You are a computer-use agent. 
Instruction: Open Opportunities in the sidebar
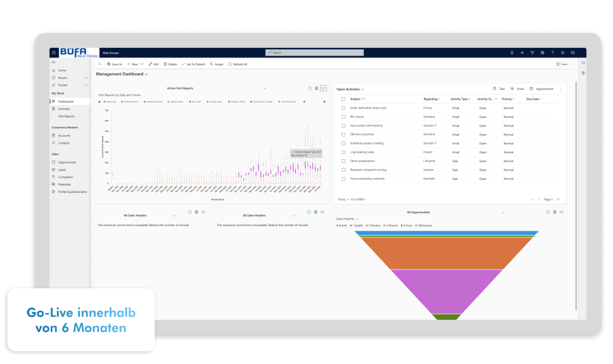pos(67,162)
